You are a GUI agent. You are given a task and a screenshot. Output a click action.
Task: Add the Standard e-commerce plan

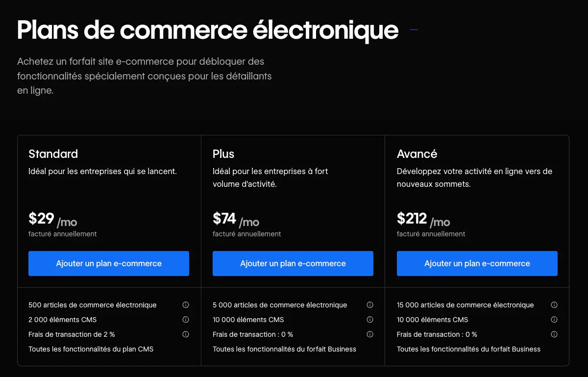coord(108,263)
